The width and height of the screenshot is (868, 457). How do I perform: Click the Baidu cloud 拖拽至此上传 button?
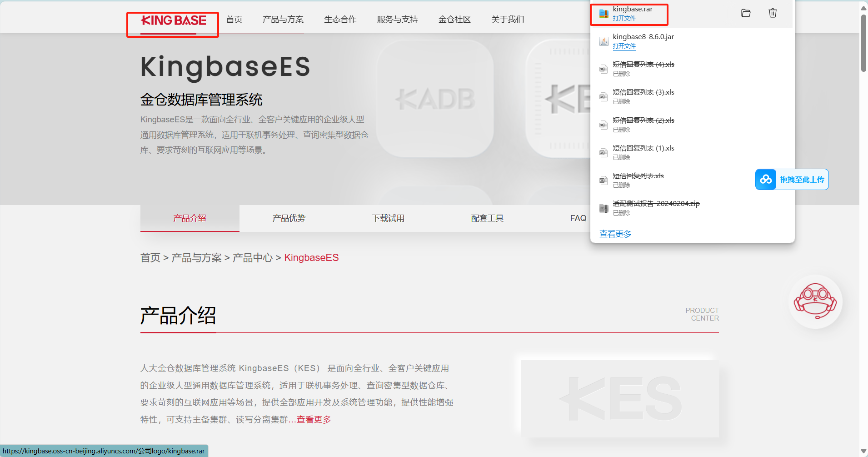[x=792, y=180]
